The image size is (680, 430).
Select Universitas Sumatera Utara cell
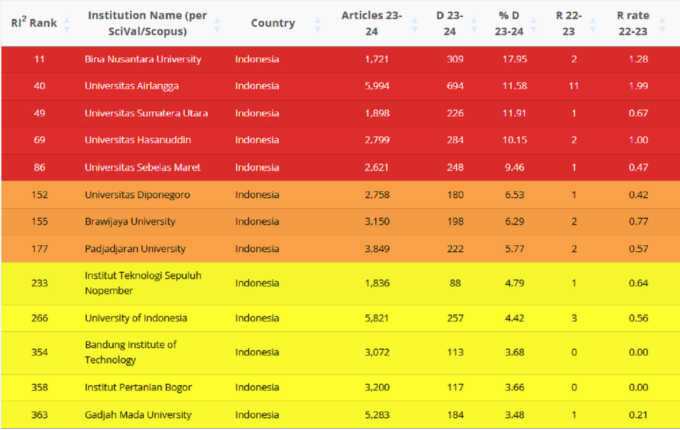[x=146, y=113]
